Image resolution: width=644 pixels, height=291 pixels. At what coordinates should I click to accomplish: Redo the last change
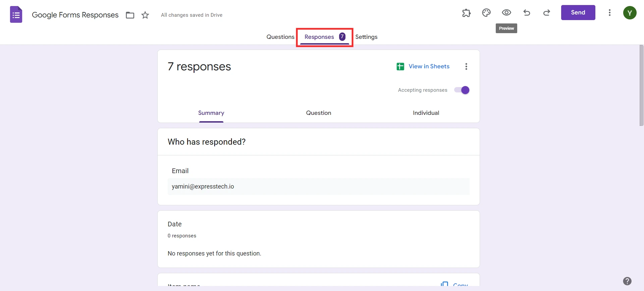547,13
